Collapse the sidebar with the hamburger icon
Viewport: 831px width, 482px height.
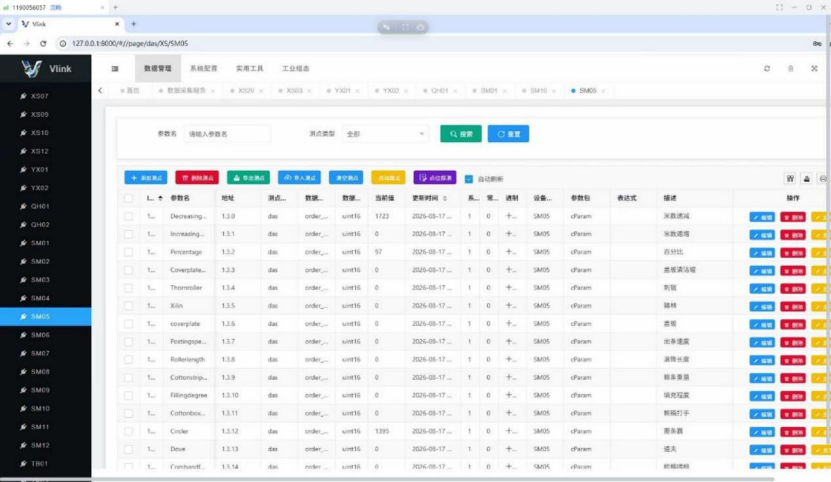point(115,68)
